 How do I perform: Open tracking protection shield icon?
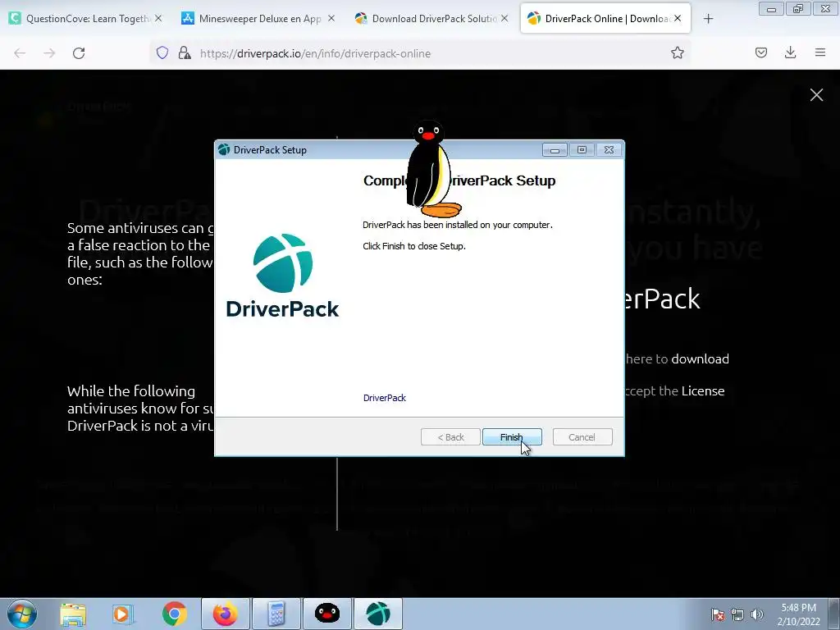coord(162,52)
